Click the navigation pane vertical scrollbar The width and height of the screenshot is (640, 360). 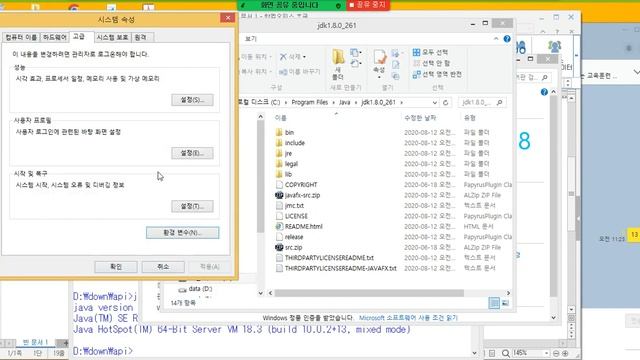click(260, 176)
